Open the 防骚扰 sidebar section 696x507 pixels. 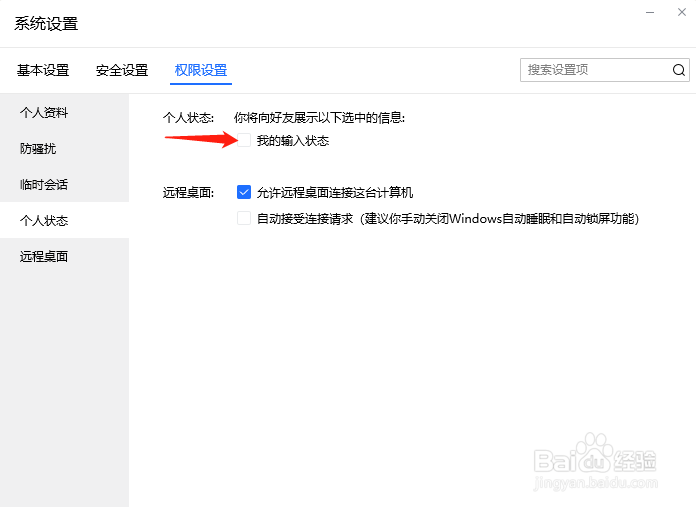point(64,148)
